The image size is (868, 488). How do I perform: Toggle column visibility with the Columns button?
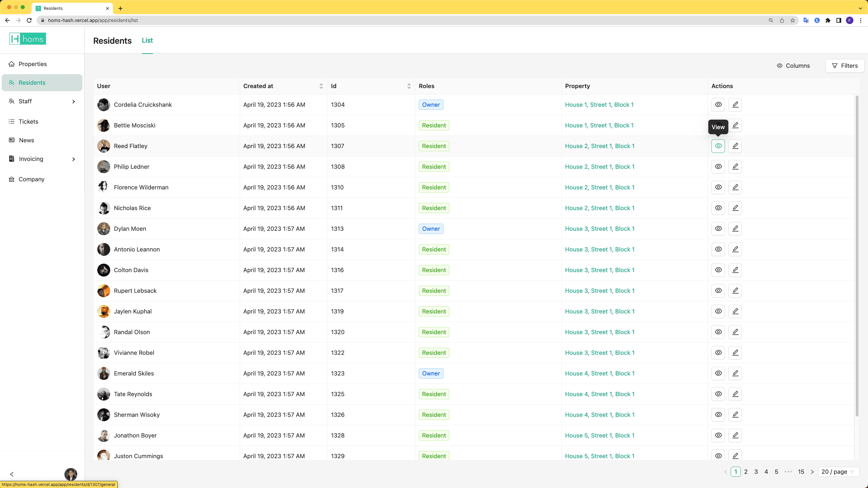tap(793, 66)
